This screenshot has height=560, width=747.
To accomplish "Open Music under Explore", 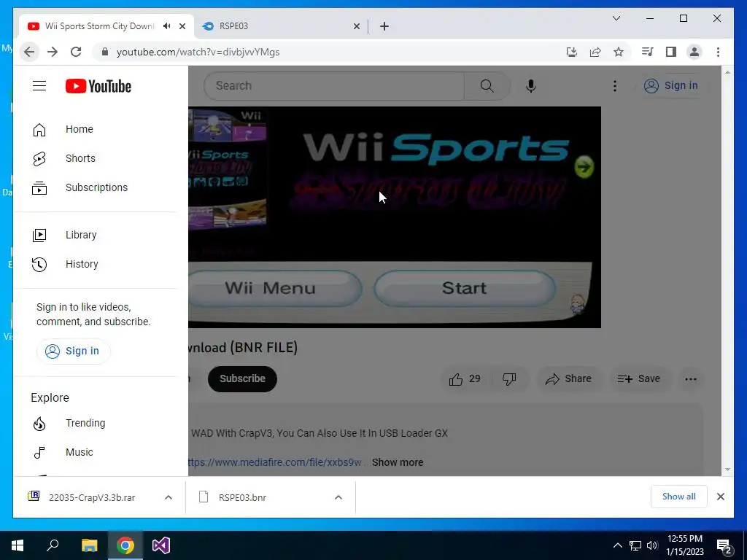I will (96, 452).
